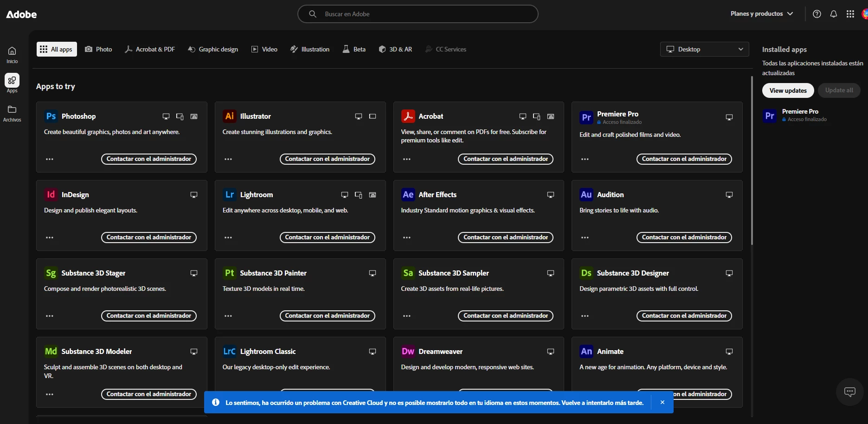Click the Adobe logo
Image resolution: width=868 pixels, height=424 pixels.
pos(21,14)
